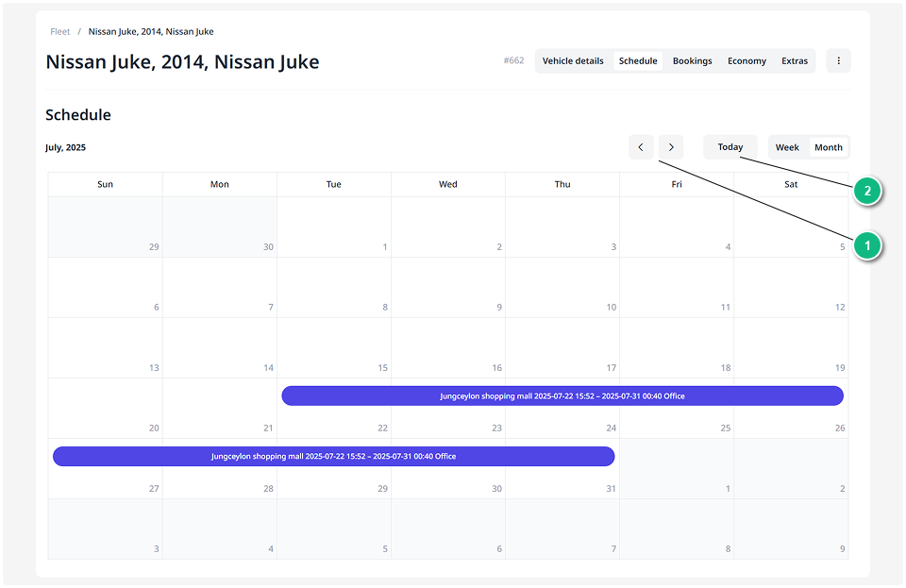This screenshot has width=906, height=588.
Task: Click annotation marker number 1
Action: click(866, 246)
